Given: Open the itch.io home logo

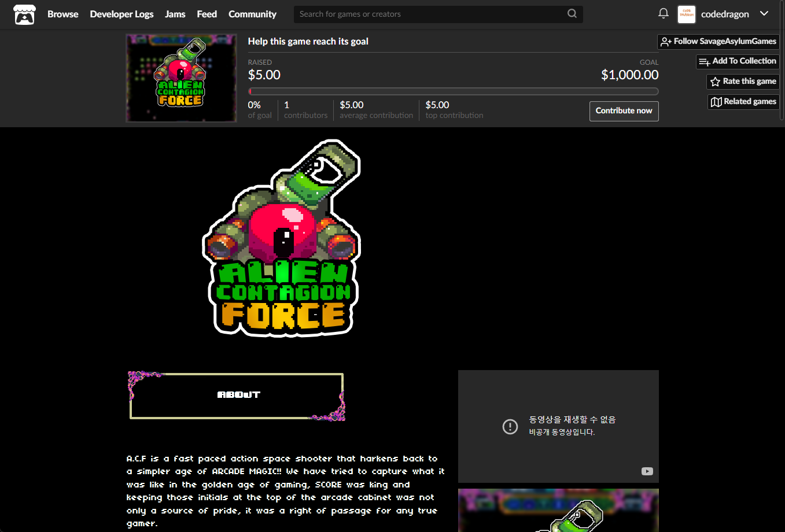Looking at the screenshot, I should click(24, 14).
